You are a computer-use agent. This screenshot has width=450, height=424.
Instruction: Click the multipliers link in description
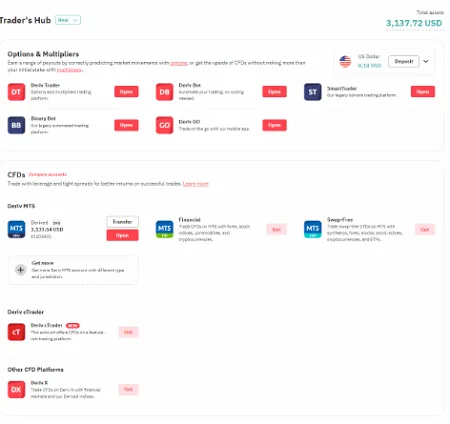[x=69, y=70]
